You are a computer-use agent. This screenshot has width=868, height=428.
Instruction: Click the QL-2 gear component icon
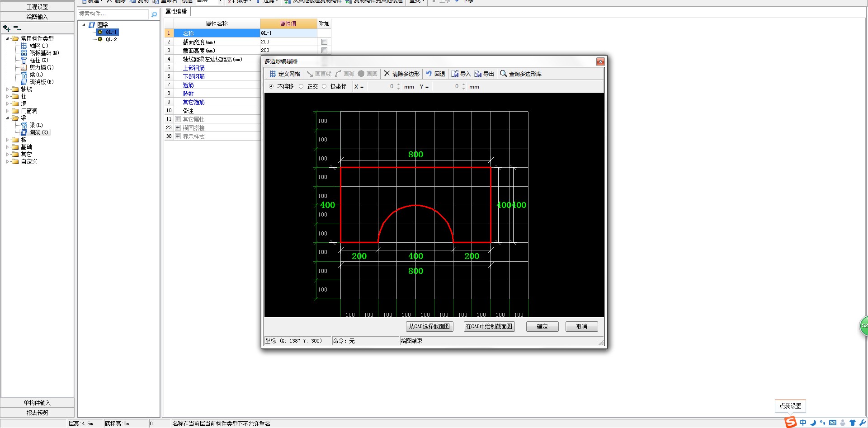pyautogui.click(x=100, y=39)
